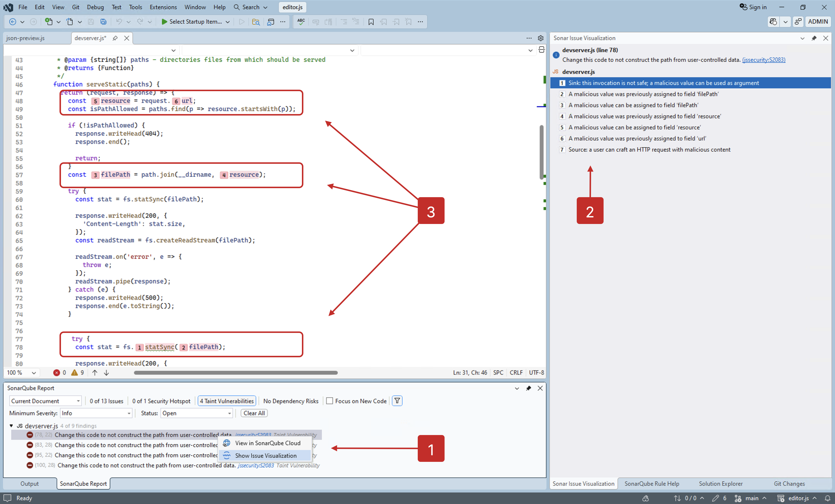
Task: Pin the SonarQube Report panel
Action: (x=529, y=388)
